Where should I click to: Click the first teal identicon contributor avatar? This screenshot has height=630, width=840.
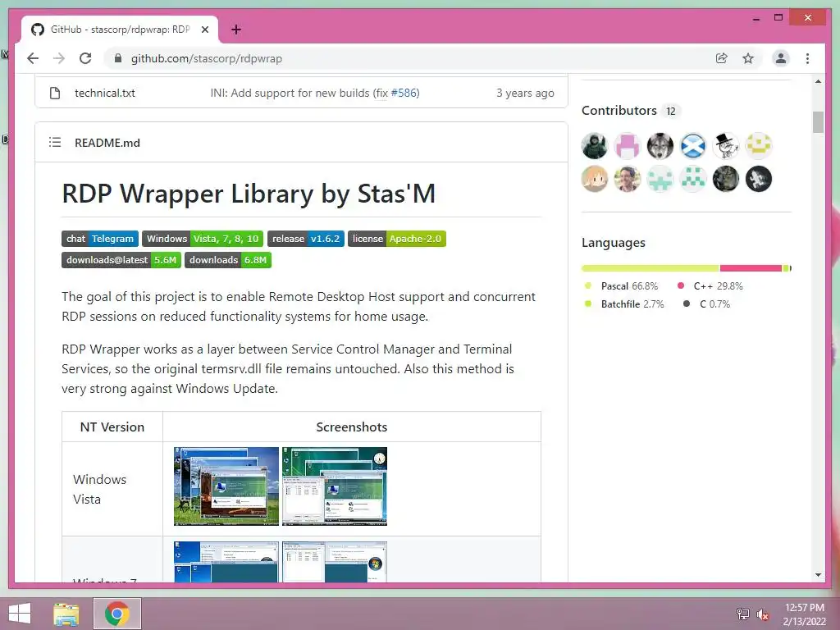tap(660, 178)
